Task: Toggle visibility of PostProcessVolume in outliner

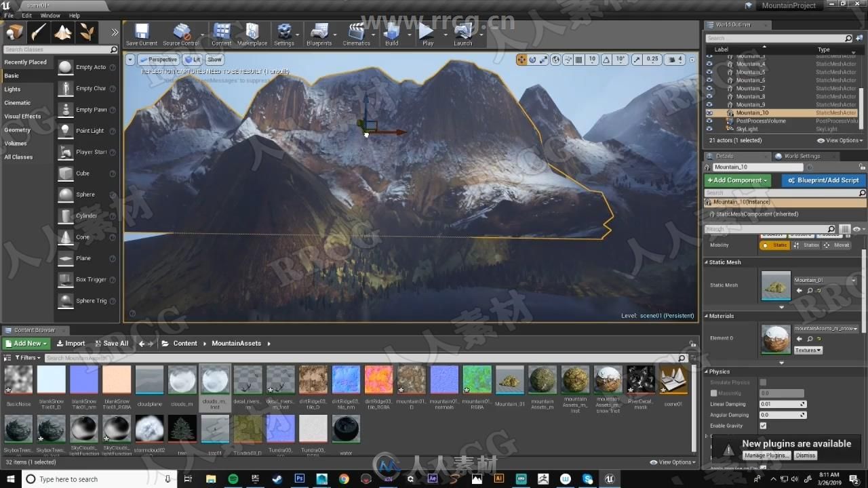Action: pos(709,121)
